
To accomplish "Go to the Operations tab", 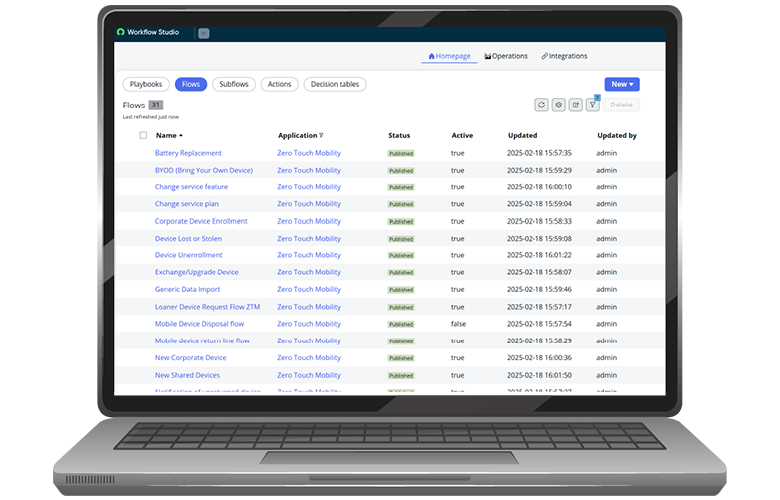I will (x=506, y=56).
